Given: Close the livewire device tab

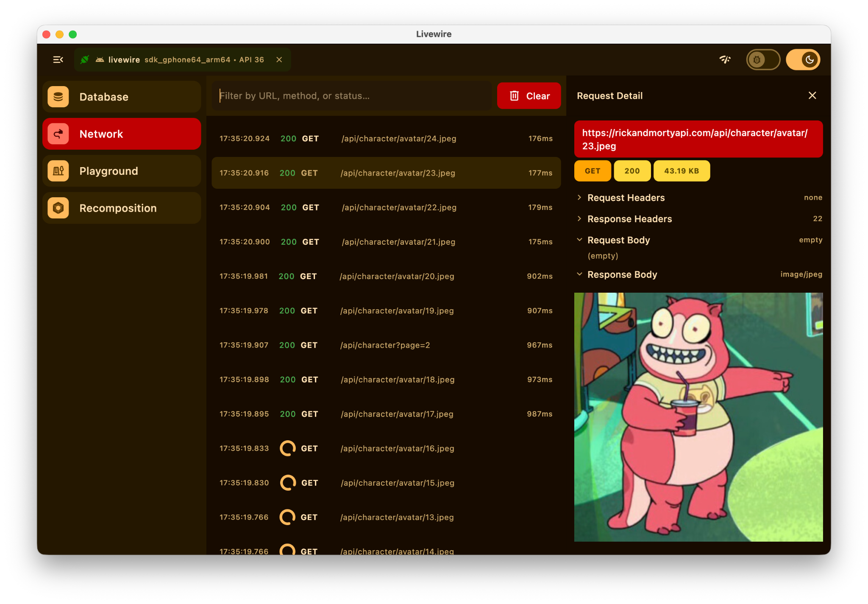Looking at the screenshot, I should pos(279,60).
